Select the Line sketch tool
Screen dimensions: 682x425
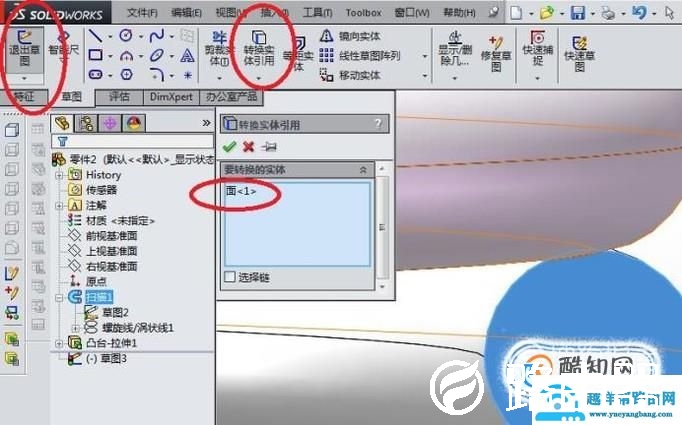(95, 36)
